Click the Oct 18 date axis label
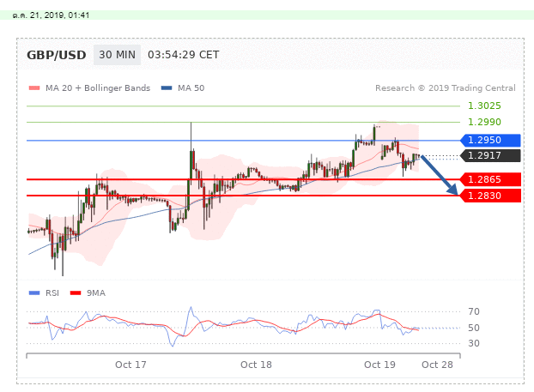 [x=256, y=365]
